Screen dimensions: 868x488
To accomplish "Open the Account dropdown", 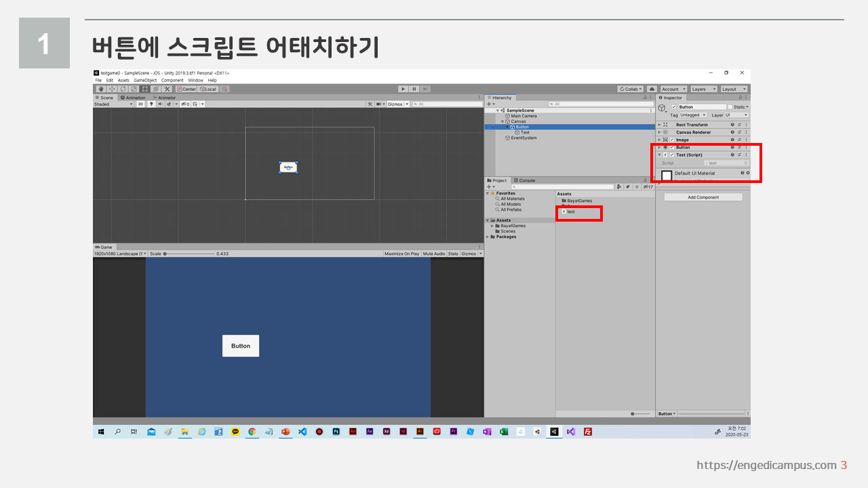I will point(674,89).
